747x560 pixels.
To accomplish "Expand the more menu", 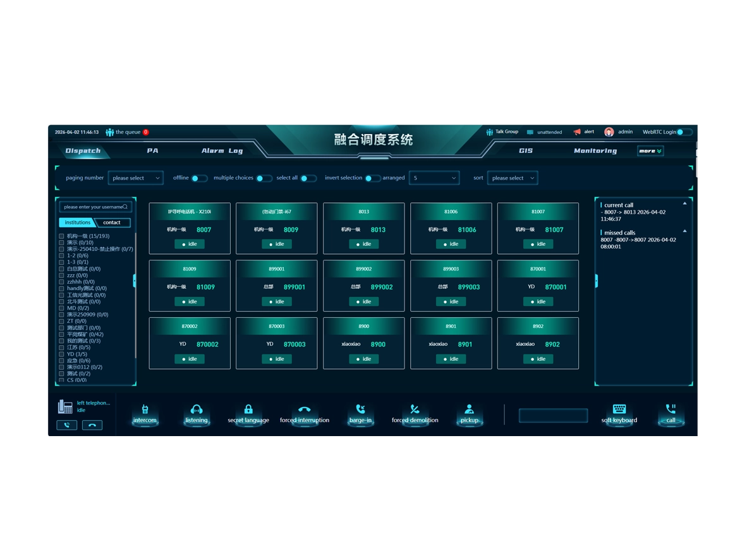I will tap(650, 150).
